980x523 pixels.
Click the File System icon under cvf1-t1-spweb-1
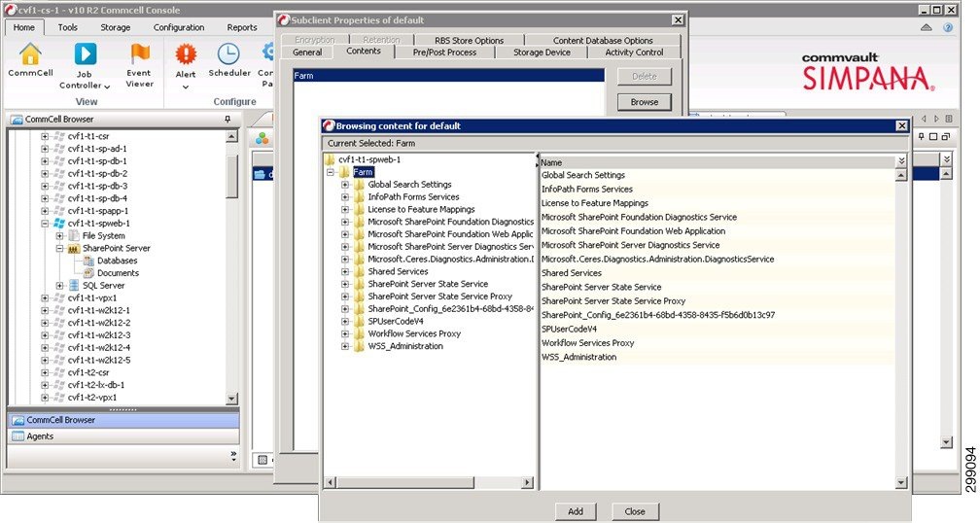point(74,235)
